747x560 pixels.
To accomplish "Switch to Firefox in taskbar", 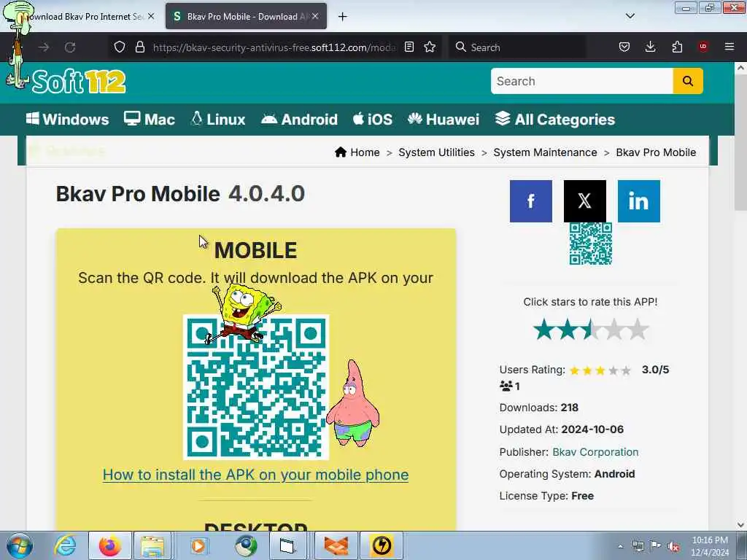I will [x=110, y=545].
